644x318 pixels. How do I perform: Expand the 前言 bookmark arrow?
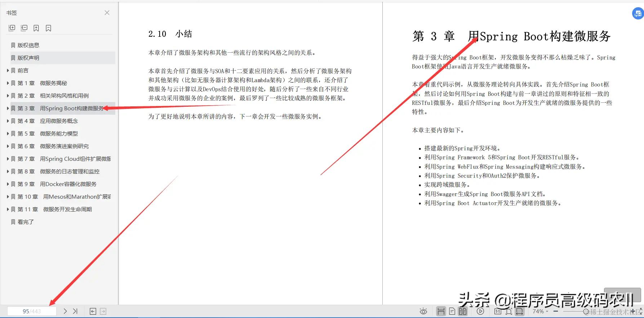8,70
